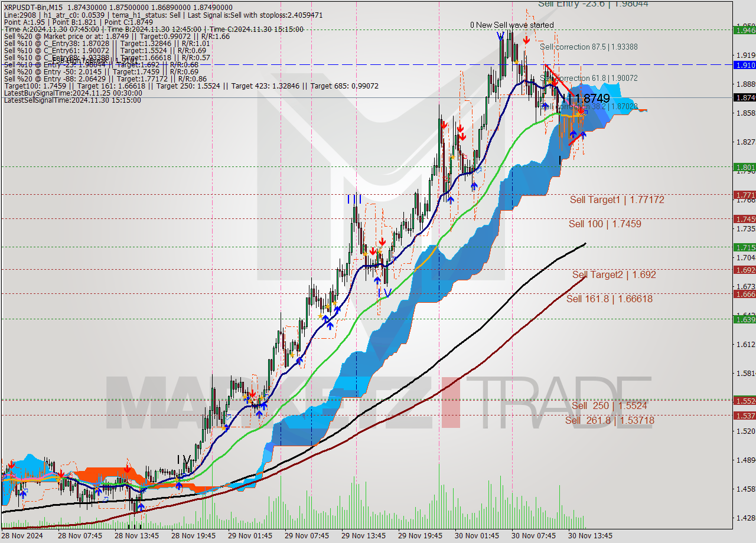
Task: Click the red 1.692 price tag
Action: pyautogui.click(x=744, y=270)
